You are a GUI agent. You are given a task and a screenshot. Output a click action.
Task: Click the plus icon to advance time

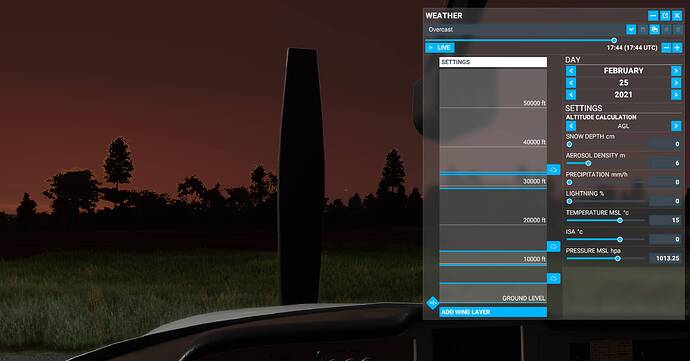click(677, 48)
